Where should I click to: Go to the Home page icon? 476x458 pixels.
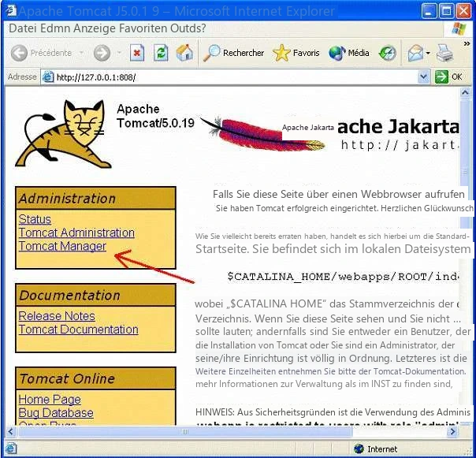tap(184, 53)
